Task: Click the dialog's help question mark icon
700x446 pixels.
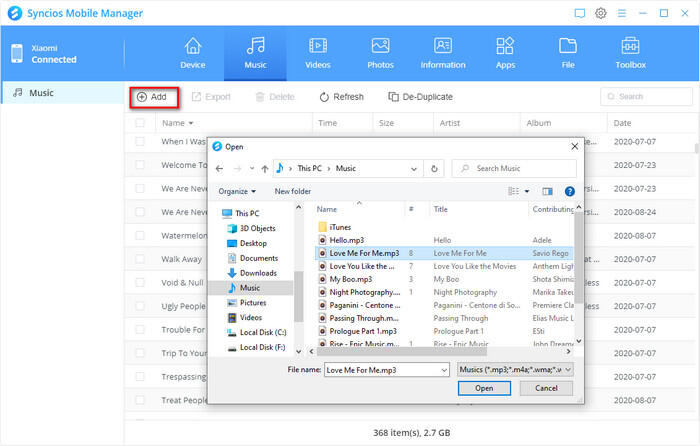Action: point(569,190)
